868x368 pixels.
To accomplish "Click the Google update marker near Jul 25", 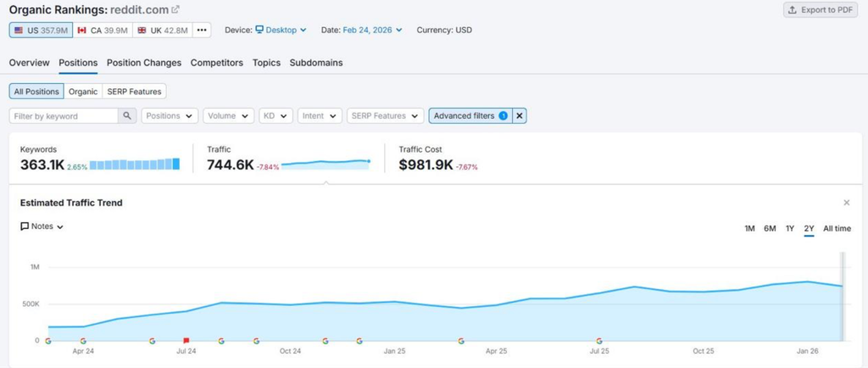I will pos(599,341).
